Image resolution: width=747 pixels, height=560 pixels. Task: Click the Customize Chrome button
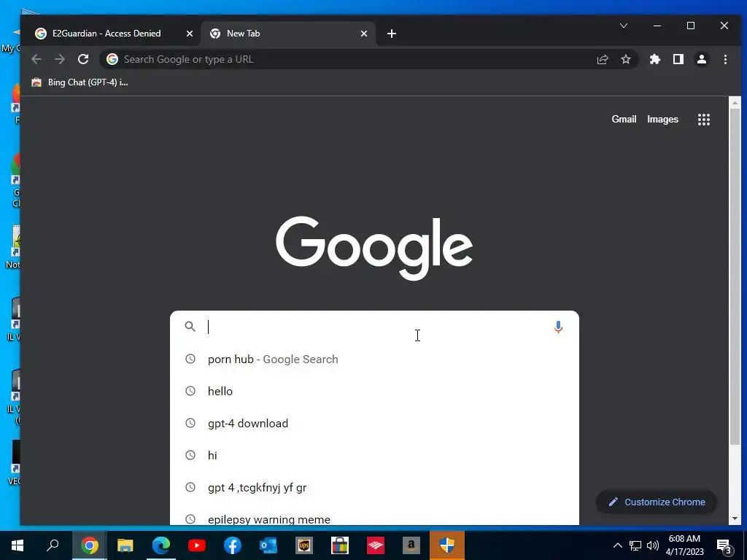tap(657, 502)
